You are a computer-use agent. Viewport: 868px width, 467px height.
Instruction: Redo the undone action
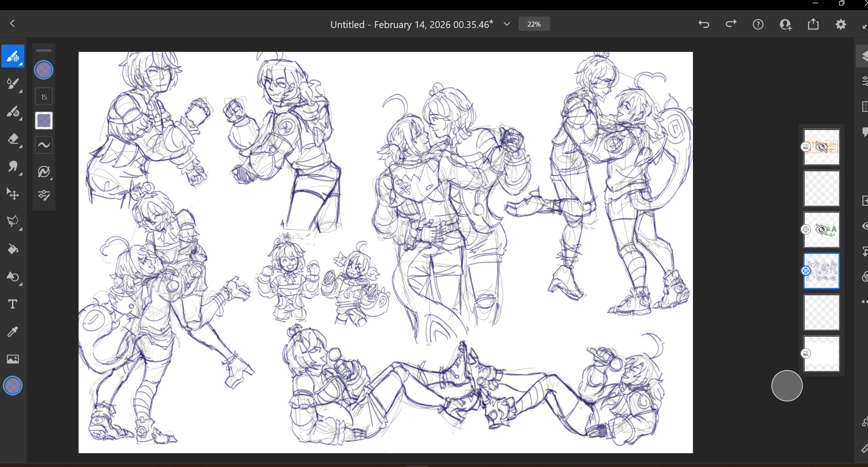click(x=731, y=24)
